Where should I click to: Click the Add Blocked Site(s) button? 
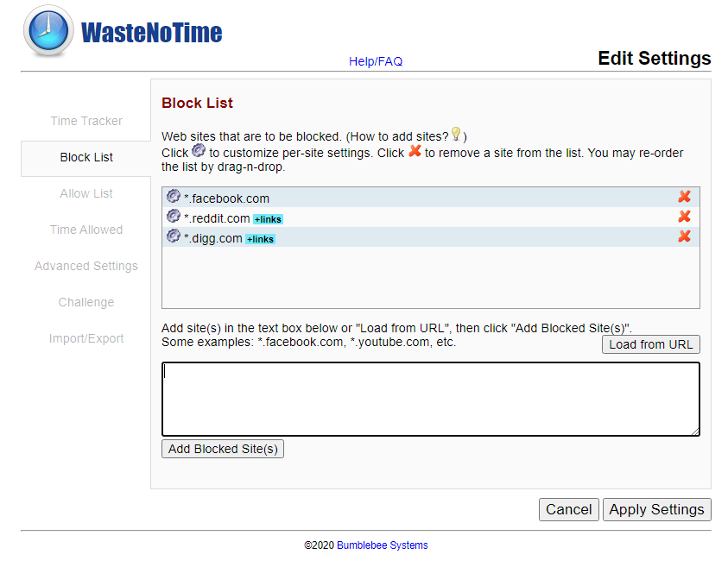223,449
